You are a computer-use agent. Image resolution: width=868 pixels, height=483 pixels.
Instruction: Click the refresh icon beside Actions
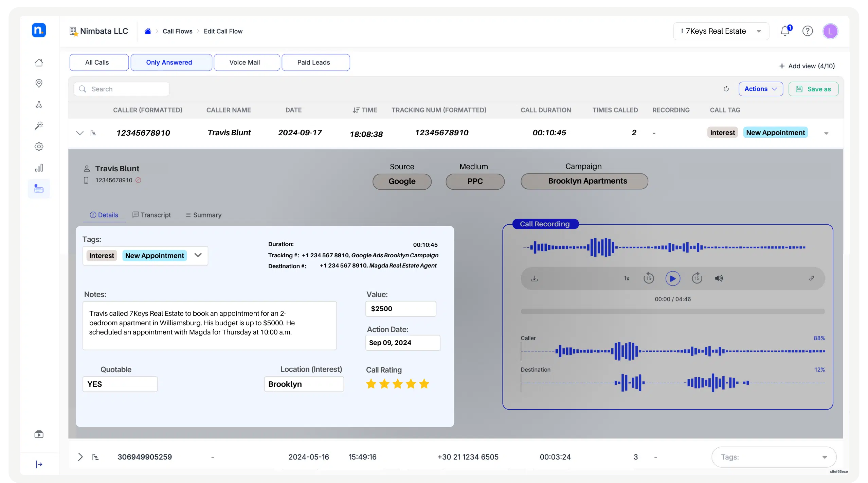(726, 89)
